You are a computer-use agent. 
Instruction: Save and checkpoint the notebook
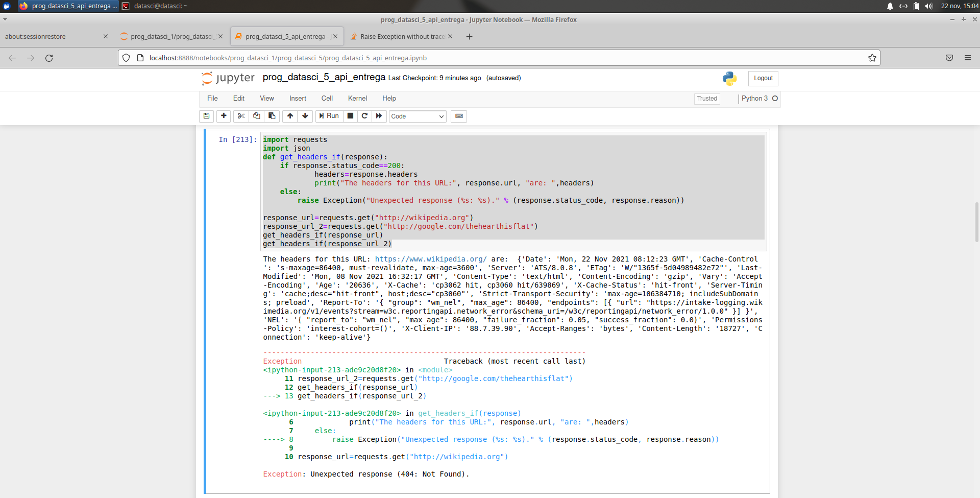pyautogui.click(x=206, y=116)
